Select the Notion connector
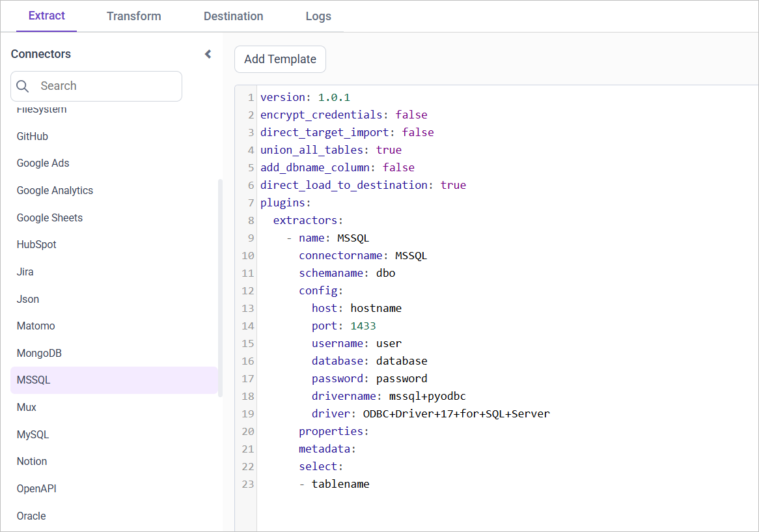 pos(32,461)
